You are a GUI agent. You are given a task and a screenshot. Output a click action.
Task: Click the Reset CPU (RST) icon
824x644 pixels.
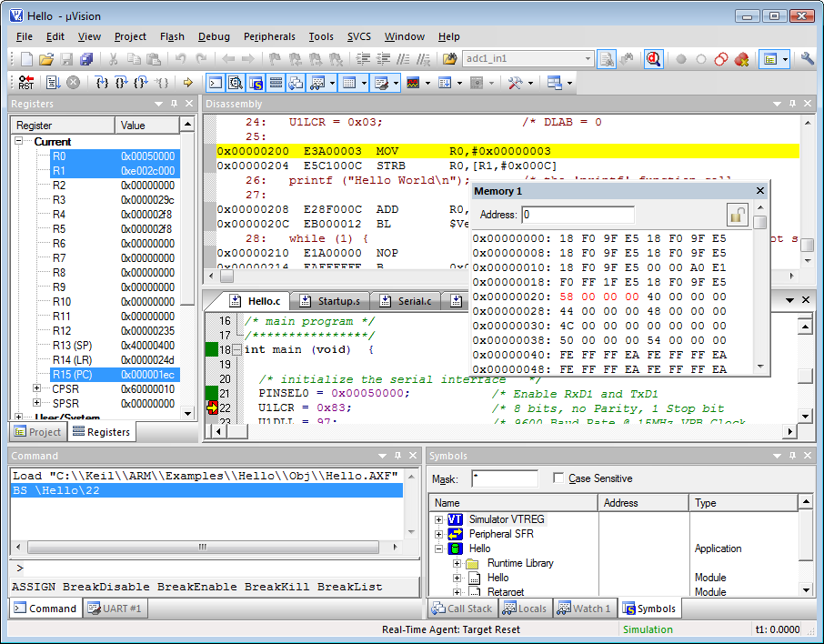point(25,83)
